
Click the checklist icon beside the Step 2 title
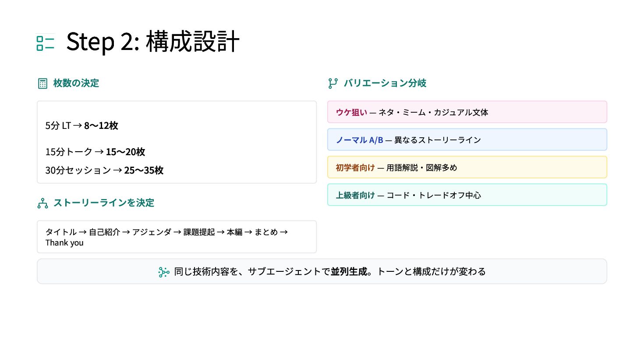pos(45,43)
